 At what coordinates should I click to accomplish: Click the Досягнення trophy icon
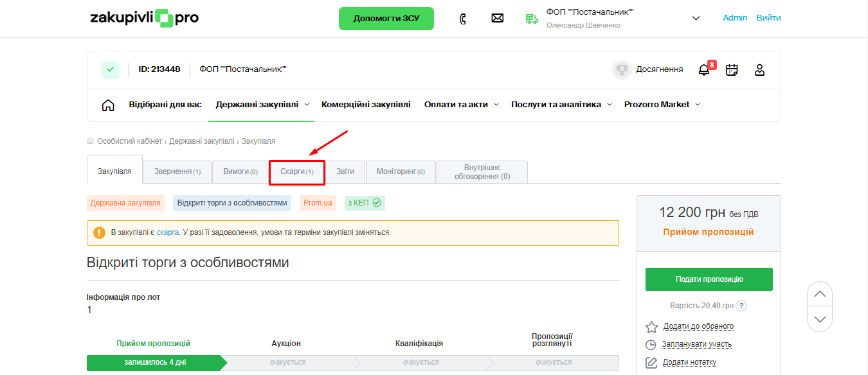tap(622, 70)
